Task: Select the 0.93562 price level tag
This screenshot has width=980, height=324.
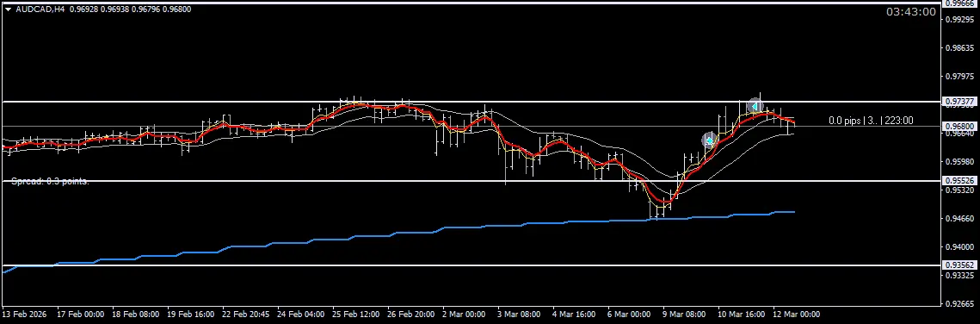Action: pyautogui.click(x=960, y=265)
